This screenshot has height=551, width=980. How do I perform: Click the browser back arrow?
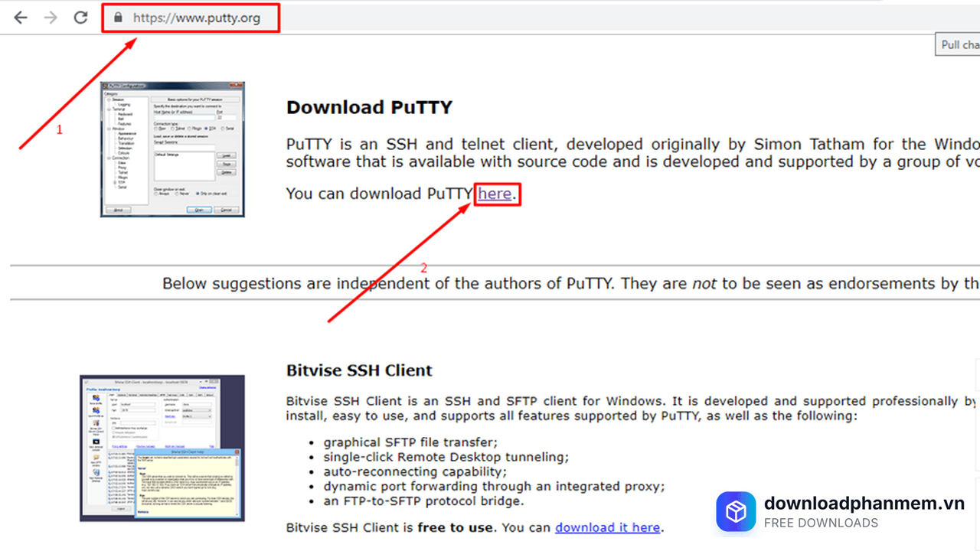(x=21, y=17)
